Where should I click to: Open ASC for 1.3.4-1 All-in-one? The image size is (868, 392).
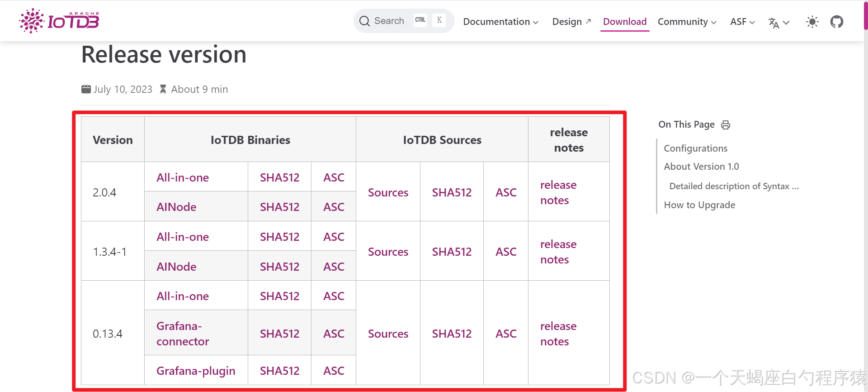[x=334, y=237]
